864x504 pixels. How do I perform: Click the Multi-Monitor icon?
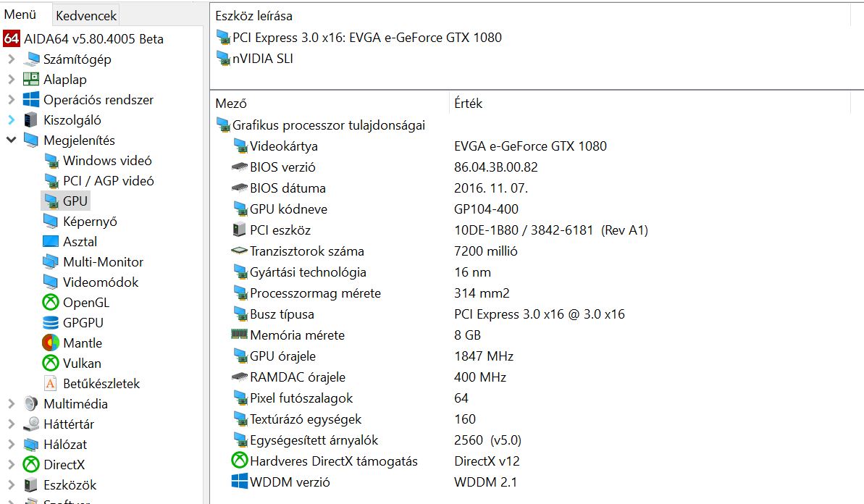tap(51, 262)
